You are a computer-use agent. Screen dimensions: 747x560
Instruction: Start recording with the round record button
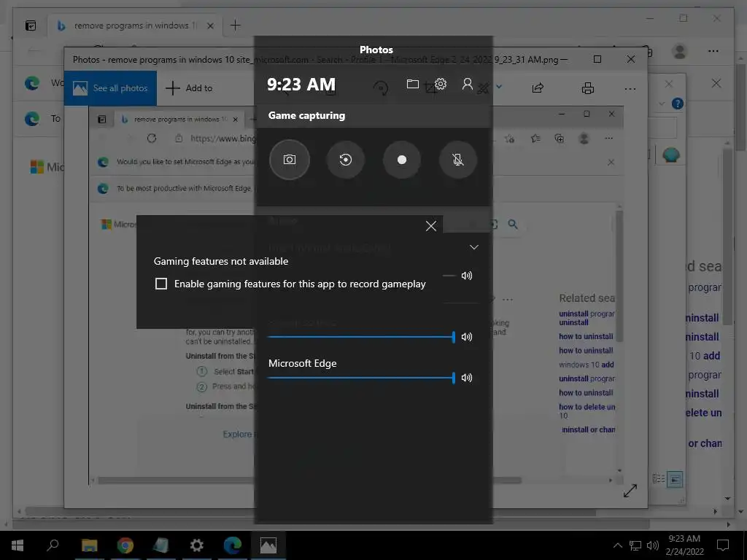[402, 160]
